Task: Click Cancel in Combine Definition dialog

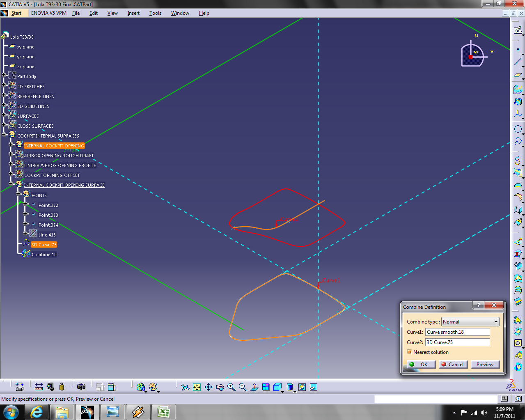Action: pyautogui.click(x=453, y=364)
